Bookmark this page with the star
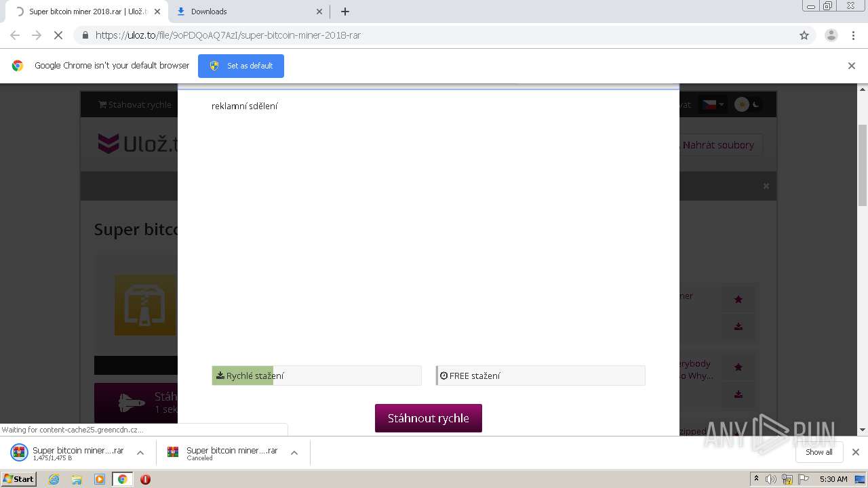 click(x=804, y=35)
